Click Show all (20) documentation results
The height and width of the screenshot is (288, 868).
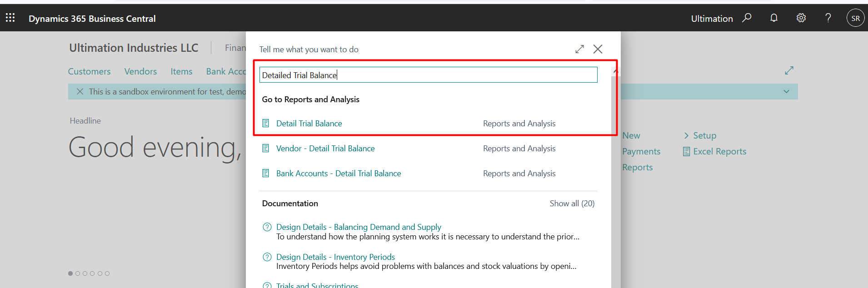(572, 203)
